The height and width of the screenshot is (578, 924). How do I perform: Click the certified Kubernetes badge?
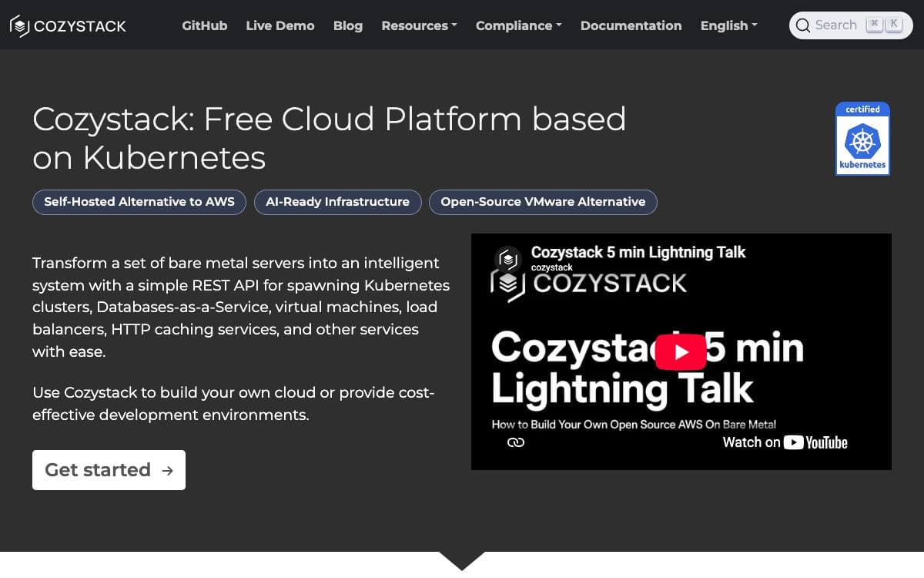862,139
